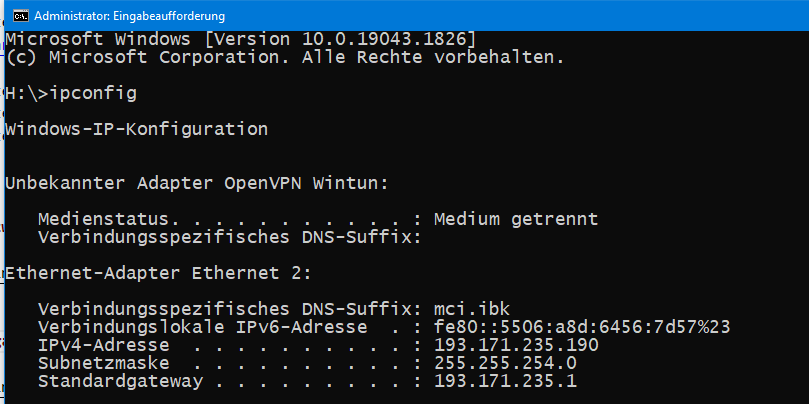The image size is (809, 404).
Task: Click the 'Subnetzmaske' label
Action: pos(104,363)
